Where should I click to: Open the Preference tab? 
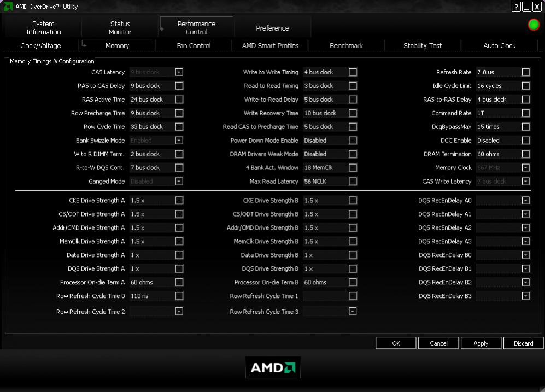click(x=272, y=28)
